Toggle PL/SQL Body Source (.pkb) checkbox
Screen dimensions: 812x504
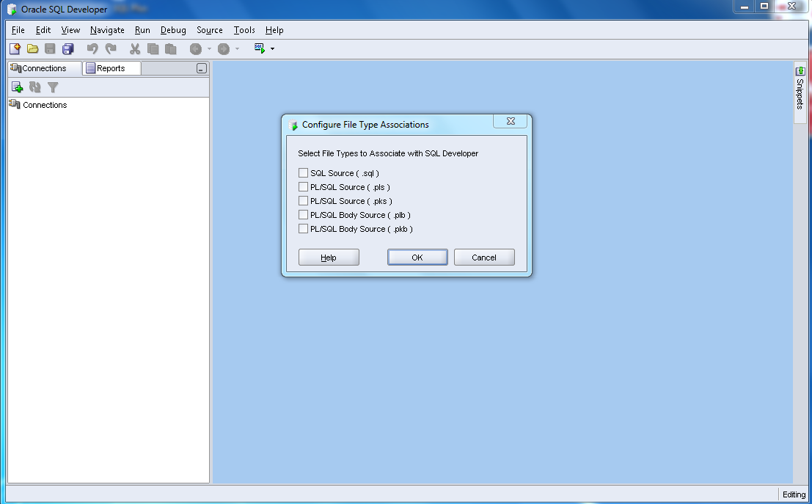click(x=304, y=228)
